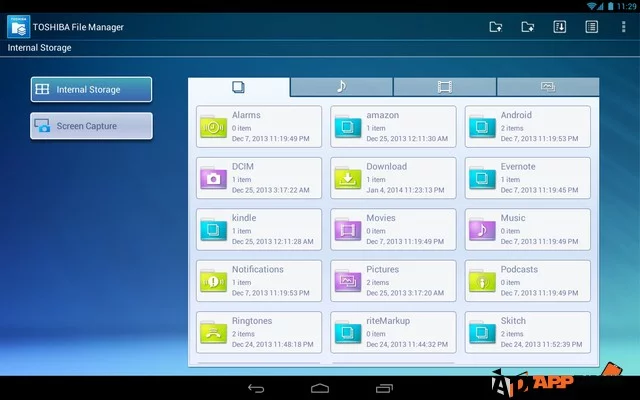Select Internal Storage in the sidebar

pos(91,89)
